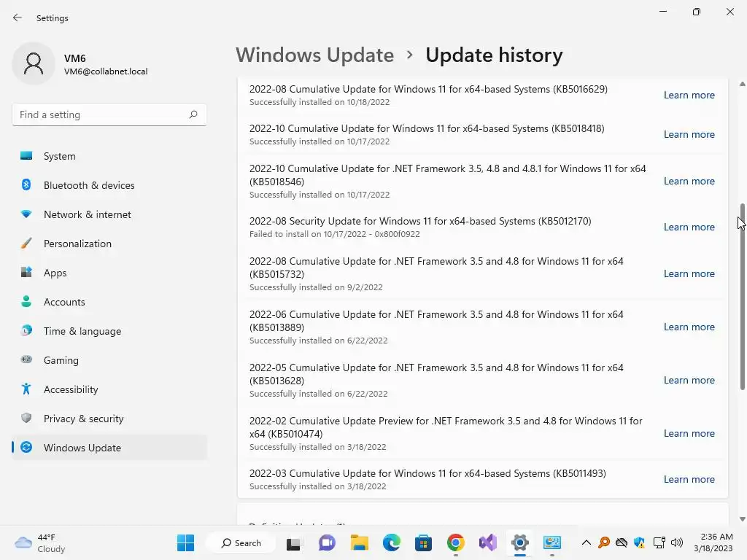Click the taskbar Search box

point(241,542)
